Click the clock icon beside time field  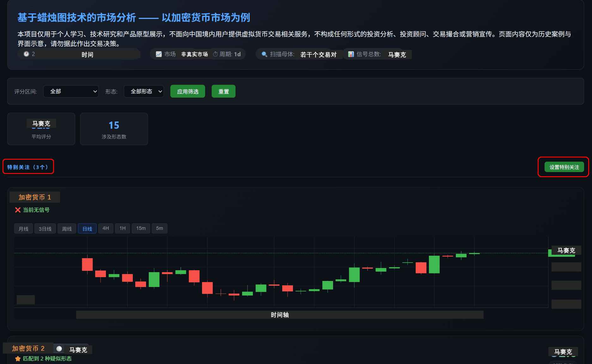[x=26, y=54]
